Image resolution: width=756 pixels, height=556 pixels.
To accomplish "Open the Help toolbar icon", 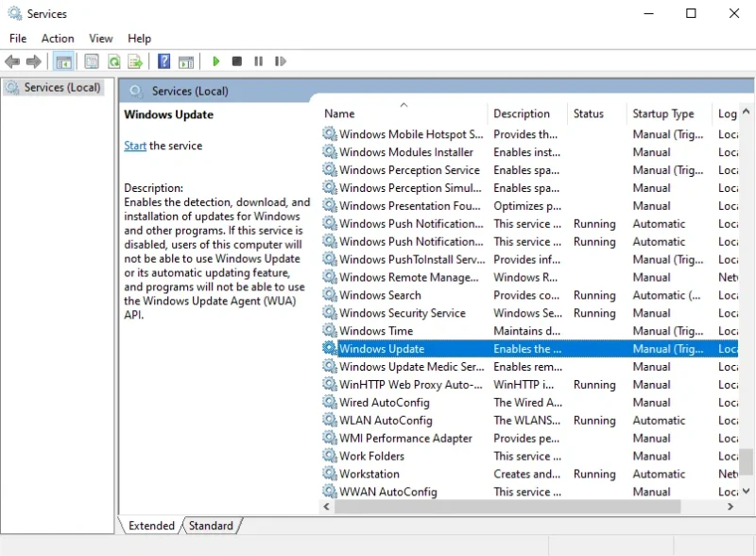I will coord(163,61).
